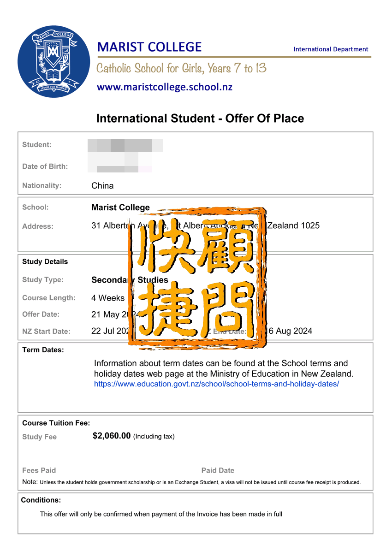
Task: Click the Nationality value China
Action: point(102,186)
